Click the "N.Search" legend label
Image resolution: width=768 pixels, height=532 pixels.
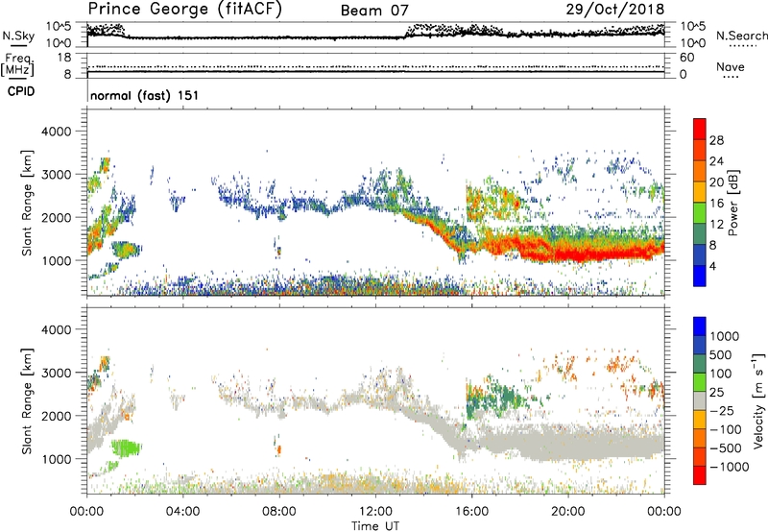pyautogui.click(x=741, y=36)
